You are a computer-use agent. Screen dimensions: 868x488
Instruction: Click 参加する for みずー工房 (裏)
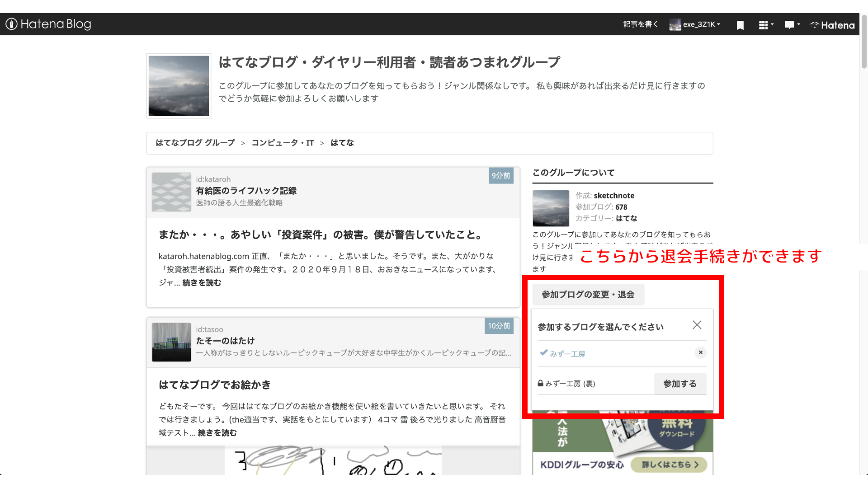(x=680, y=384)
